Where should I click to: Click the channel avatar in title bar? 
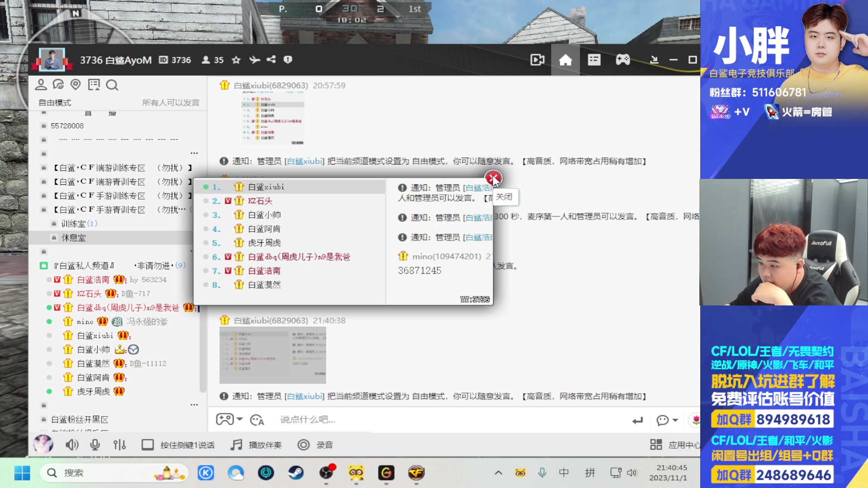[52, 60]
